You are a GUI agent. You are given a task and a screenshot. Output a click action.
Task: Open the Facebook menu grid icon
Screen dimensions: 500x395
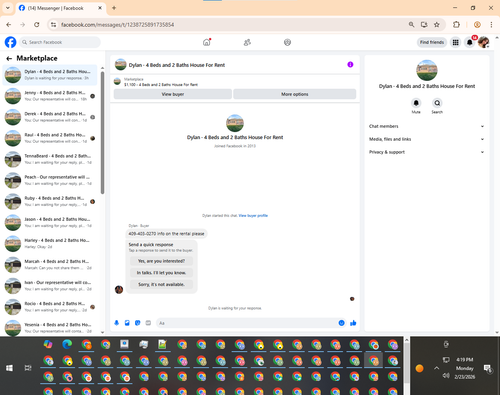coord(455,42)
